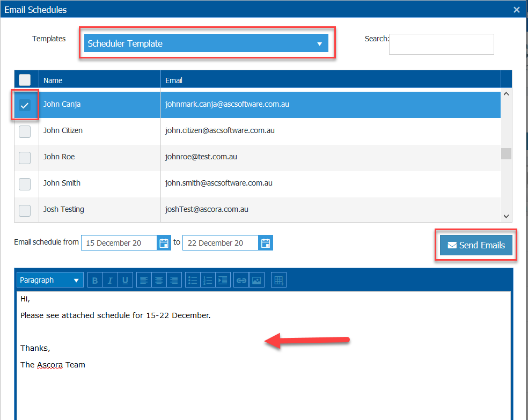Screen dimensions: 528x420
Task: Insert a bulleted list
Action: tap(193, 280)
